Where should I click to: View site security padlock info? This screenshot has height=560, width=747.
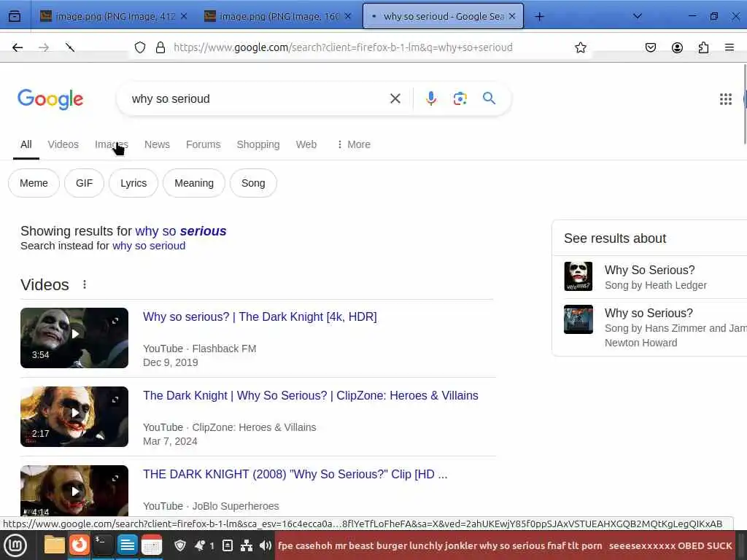click(x=160, y=47)
